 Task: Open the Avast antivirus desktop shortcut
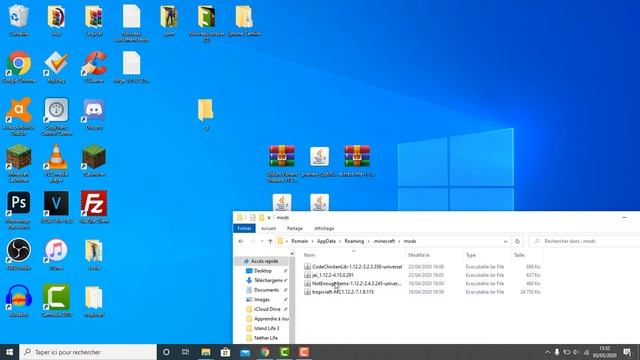[18, 116]
